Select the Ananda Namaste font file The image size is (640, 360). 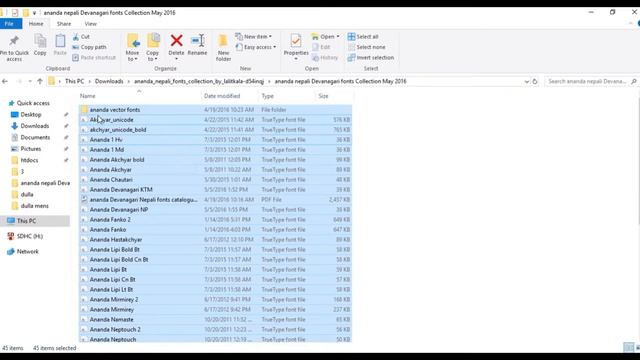[x=216, y=320]
